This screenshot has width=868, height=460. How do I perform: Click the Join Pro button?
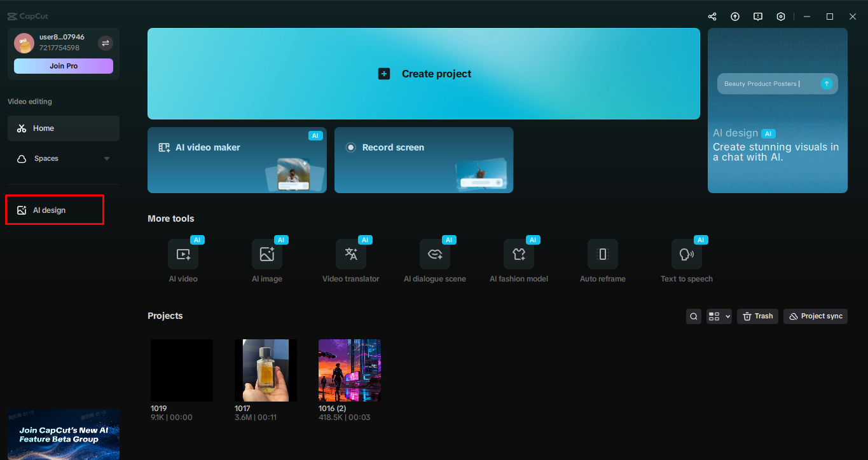click(x=63, y=65)
